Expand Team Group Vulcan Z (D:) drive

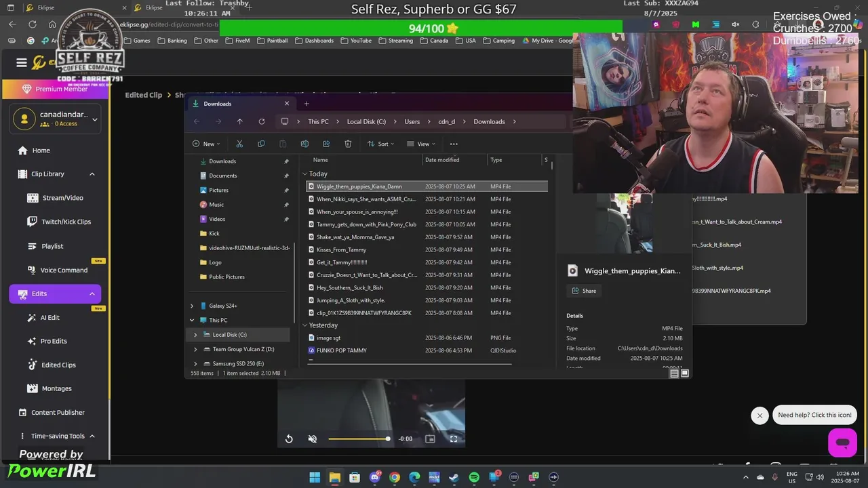tap(195, 349)
